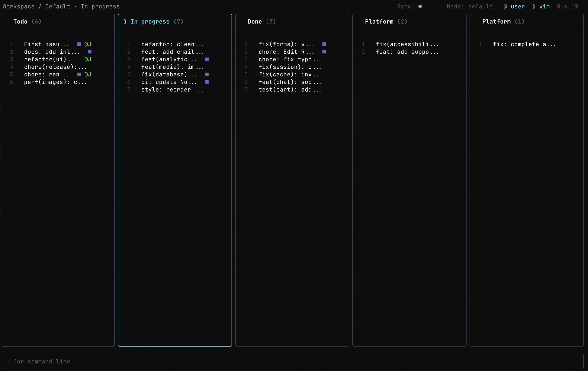The image size is (588, 371).
Task: Click the @J assignee tag on "chore: ren..."
Action: pyautogui.click(x=88, y=74)
